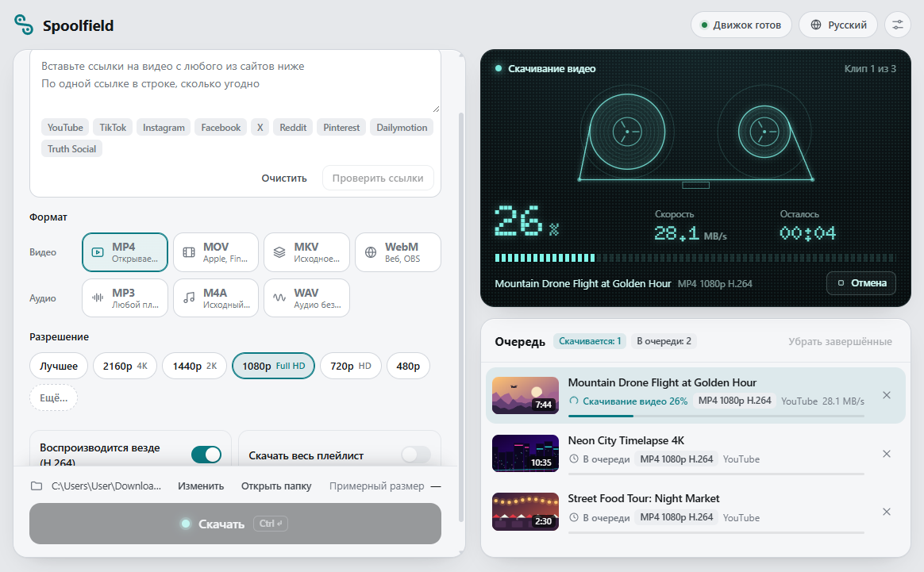The image size is (924, 572).
Task: Turn off the H.264 plays-everywhere switch
Action: pos(206,454)
